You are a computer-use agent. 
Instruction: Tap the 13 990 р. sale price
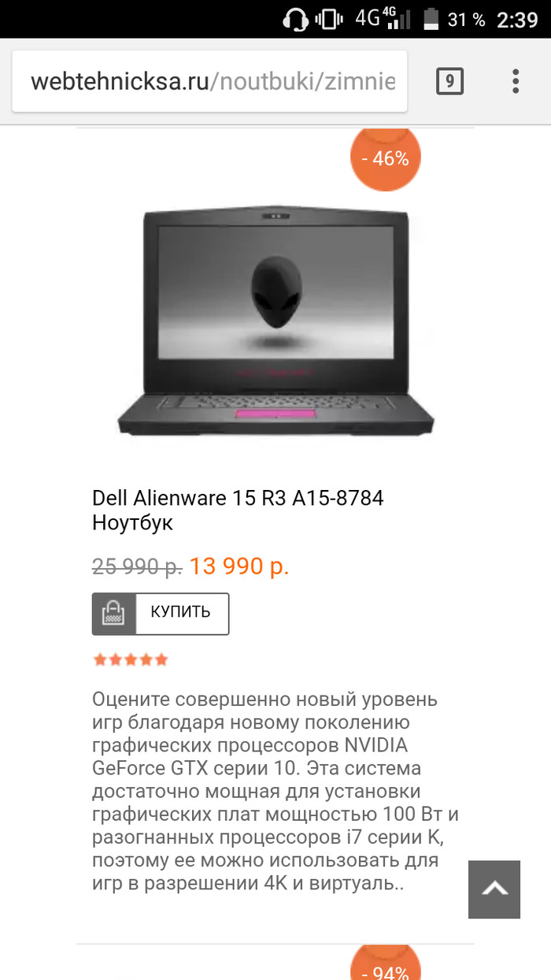[239, 566]
